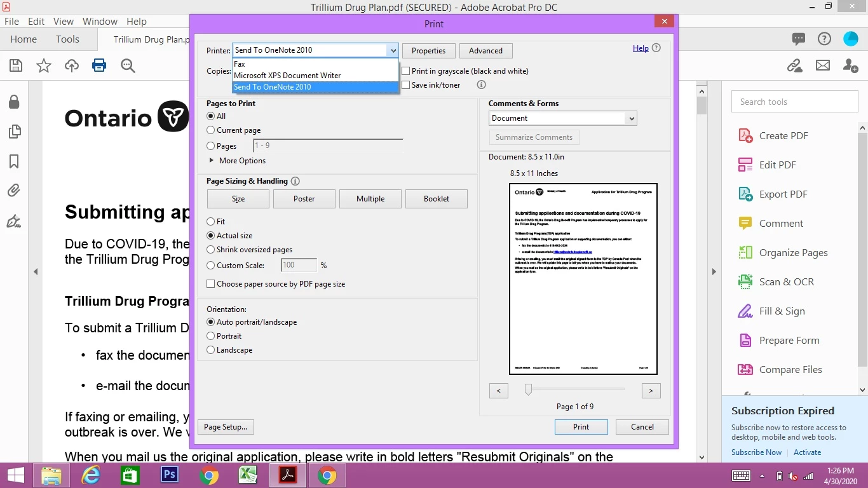Enable Save ink/toner checkbox
This screenshot has width=868, height=488.
point(405,85)
